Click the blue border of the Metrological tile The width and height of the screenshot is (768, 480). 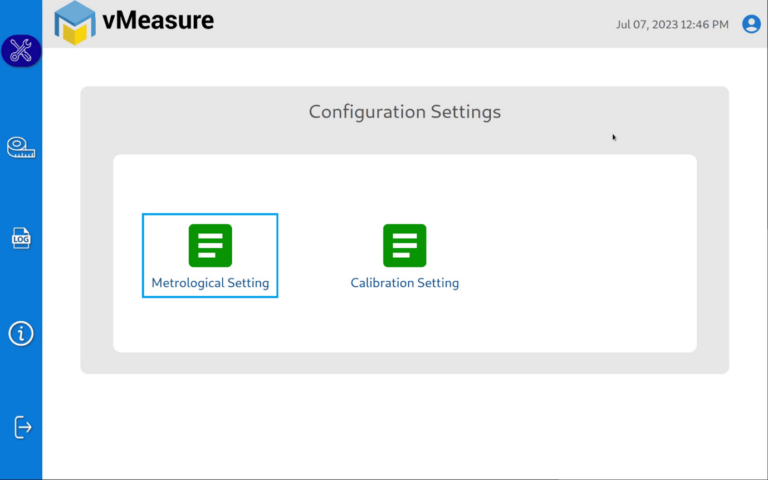(x=143, y=255)
